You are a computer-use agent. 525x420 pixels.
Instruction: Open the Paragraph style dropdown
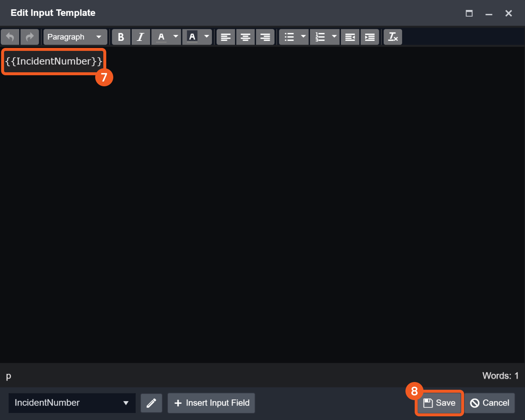pyautogui.click(x=75, y=37)
